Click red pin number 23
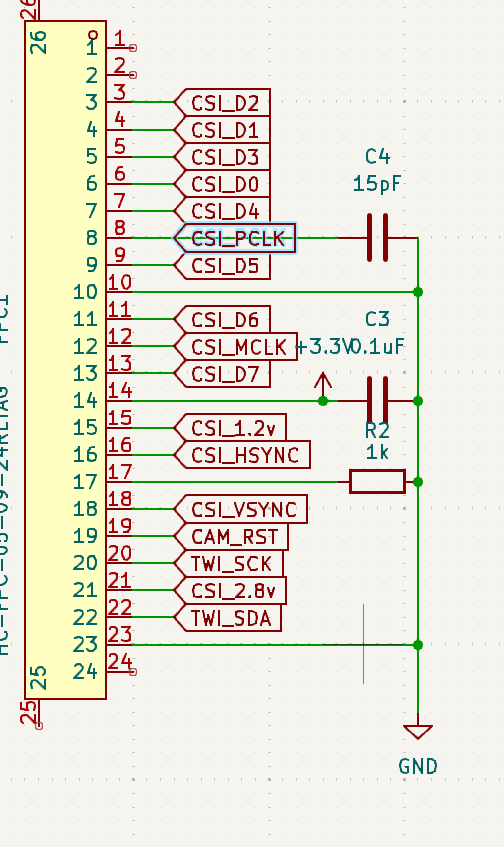This screenshot has height=847, width=504. [119, 634]
